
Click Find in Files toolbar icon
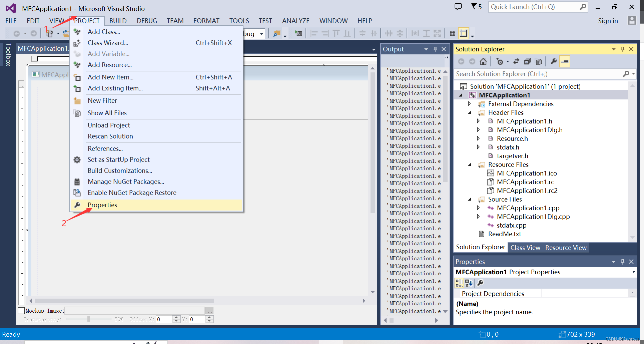[276, 33]
